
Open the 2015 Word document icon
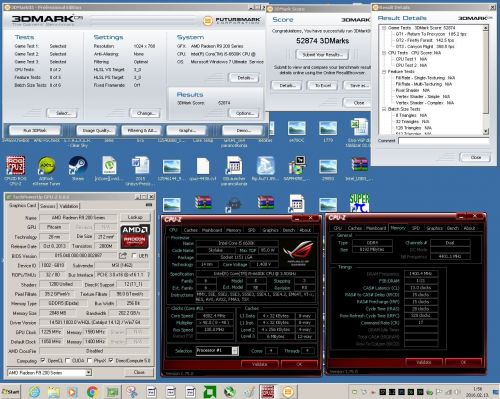pos(140,166)
